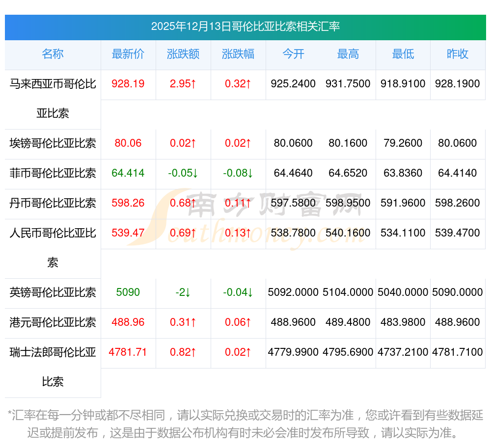This screenshot has width=491, height=448.
Task: Select the 最高 column header
Action: [x=348, y=54]
